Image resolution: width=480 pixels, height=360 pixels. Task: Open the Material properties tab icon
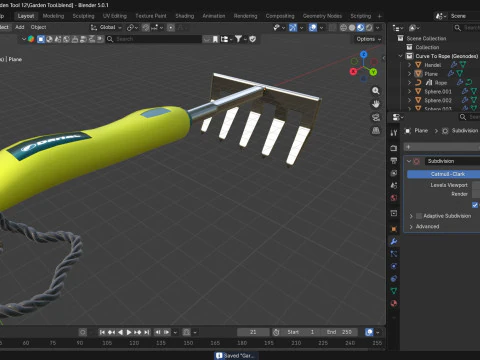[394, 303]
